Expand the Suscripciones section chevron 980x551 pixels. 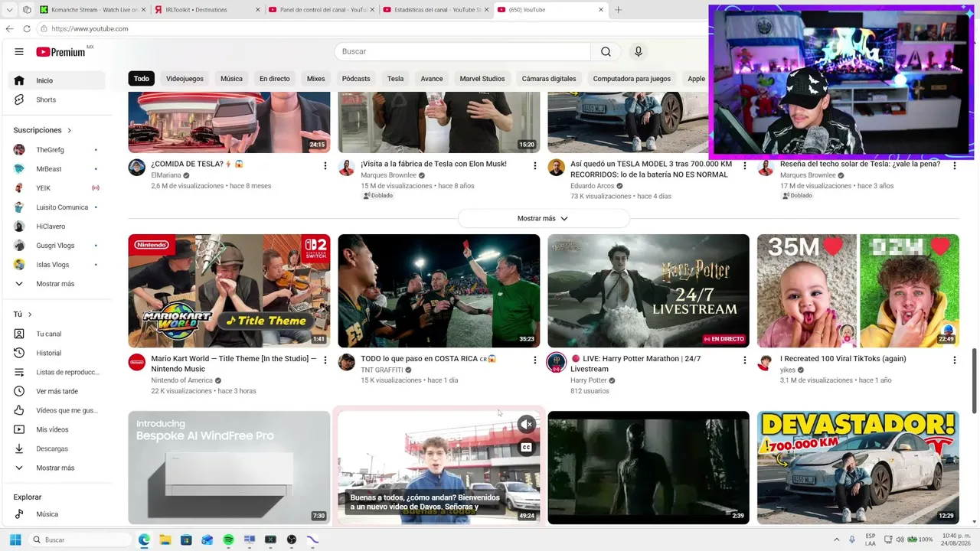click(69, 130)
